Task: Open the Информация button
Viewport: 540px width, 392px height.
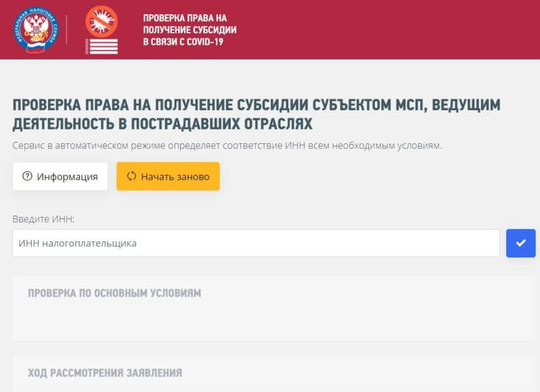Action: pos(60,176)
